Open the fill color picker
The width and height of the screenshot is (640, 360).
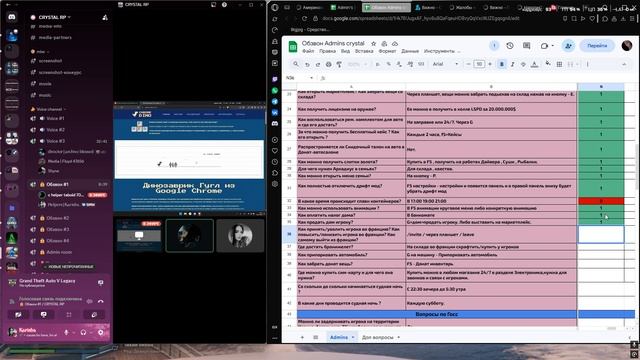tap(548, 64)
